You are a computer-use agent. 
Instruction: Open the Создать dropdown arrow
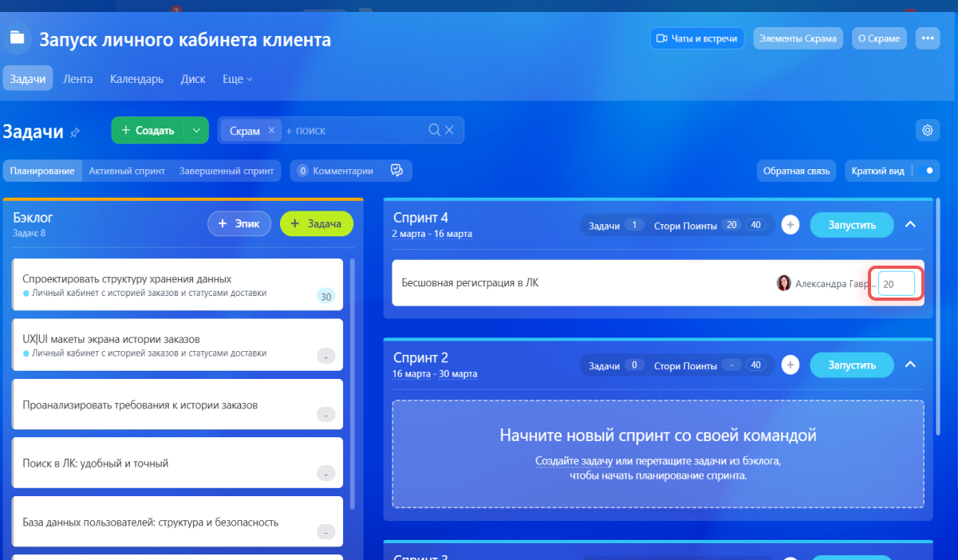pos(196,131)
